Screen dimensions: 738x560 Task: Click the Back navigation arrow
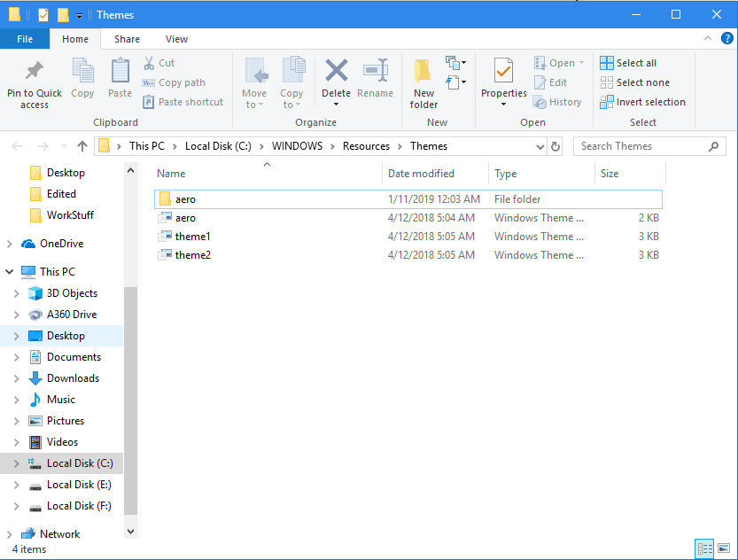click(17, 146)
